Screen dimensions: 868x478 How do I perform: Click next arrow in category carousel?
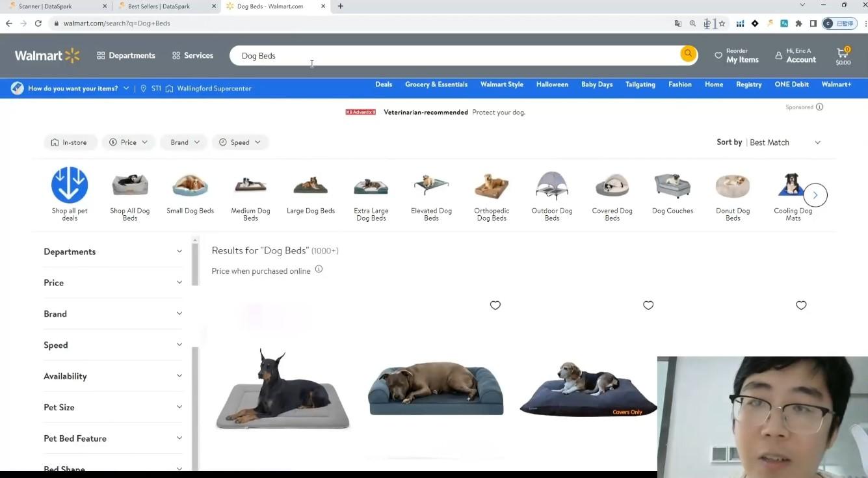(x=815, y=195)
